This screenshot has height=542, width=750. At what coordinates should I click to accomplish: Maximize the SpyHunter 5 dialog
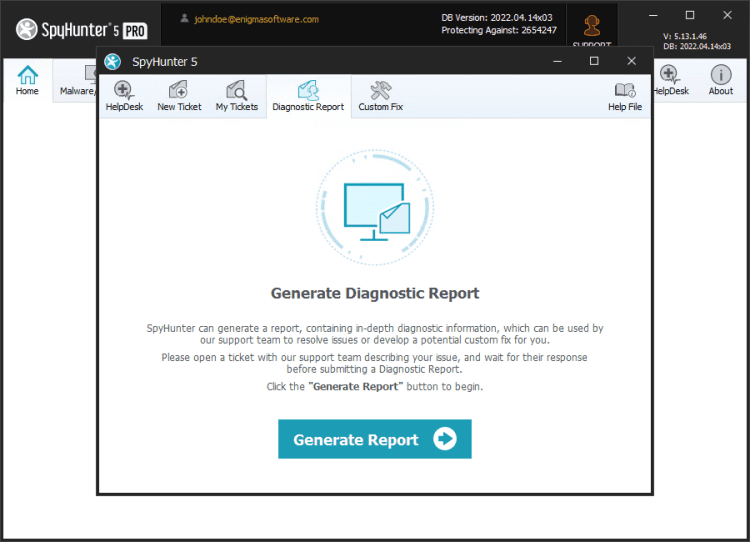(594, 61)
